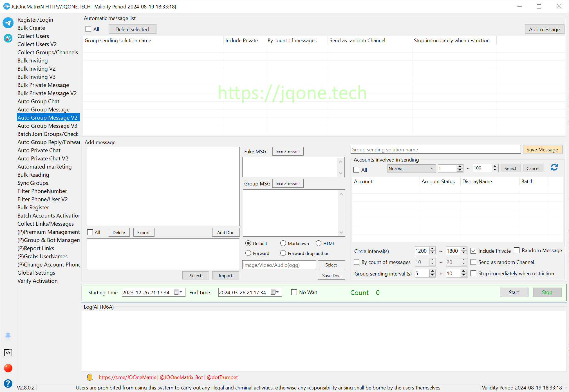
Task: Open the code window sidebar icon
Action: [8, 353]
